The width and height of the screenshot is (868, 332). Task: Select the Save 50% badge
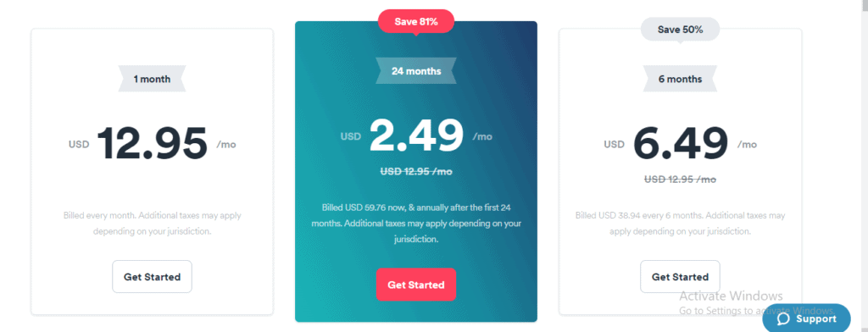click(x=681, y=30)
